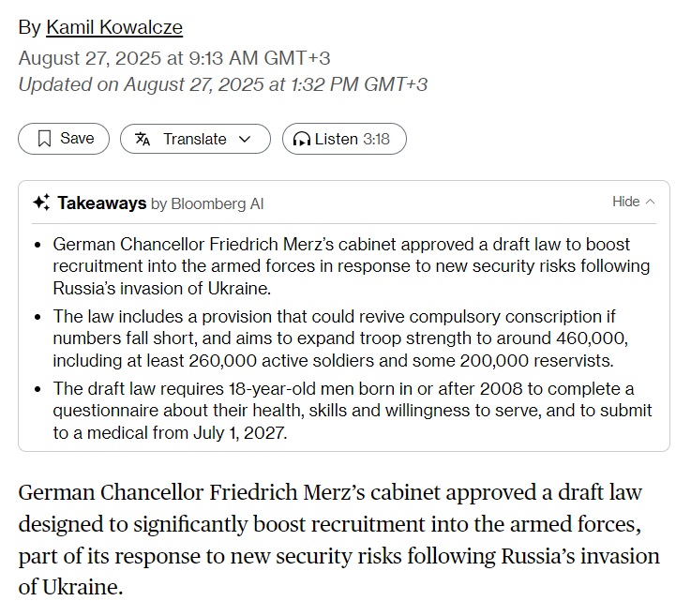Hide the Takeaways panel
Screen dimensions: 691x616
tap(625, 202)
